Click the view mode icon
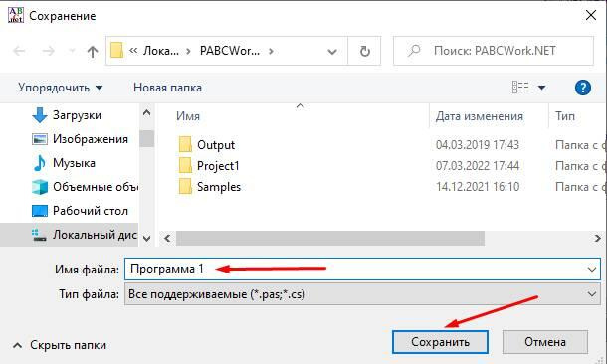Viewport: 607px width, 364px height. click(x=520, y=88)
